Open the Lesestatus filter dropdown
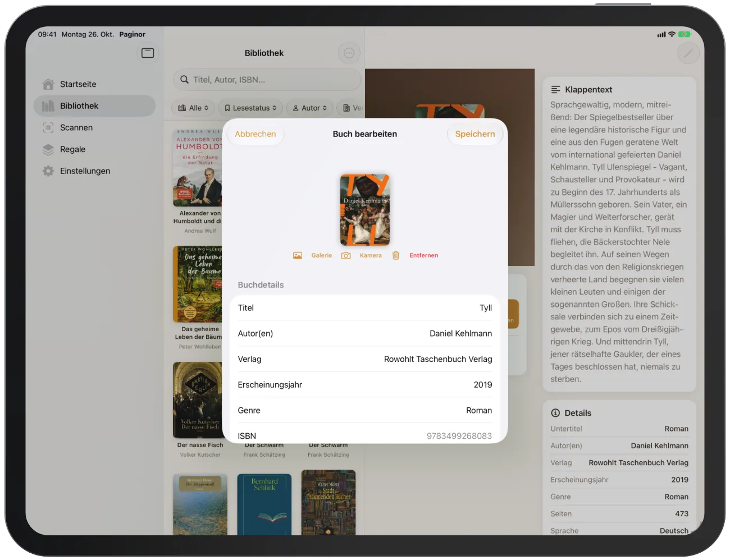 tap(250, 108)
